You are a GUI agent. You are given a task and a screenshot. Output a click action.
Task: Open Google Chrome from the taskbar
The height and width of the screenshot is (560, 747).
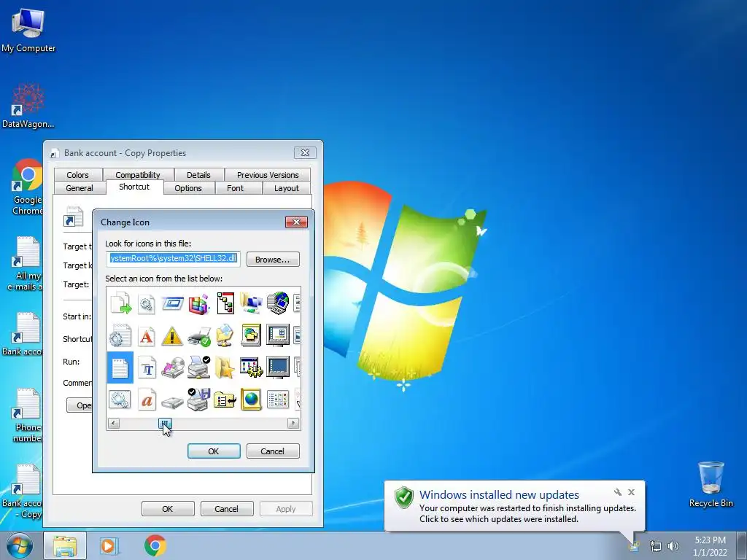point(155,545)
